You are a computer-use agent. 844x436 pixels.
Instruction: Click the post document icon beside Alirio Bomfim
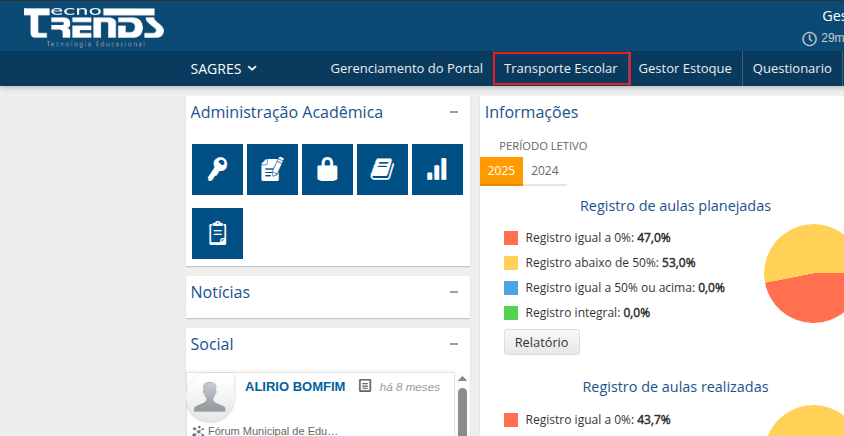365,386
